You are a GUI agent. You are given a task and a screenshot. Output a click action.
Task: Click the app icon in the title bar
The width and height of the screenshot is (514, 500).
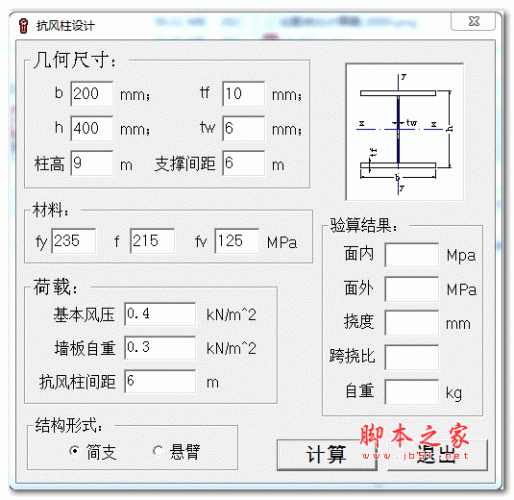(x=23, y=26)
